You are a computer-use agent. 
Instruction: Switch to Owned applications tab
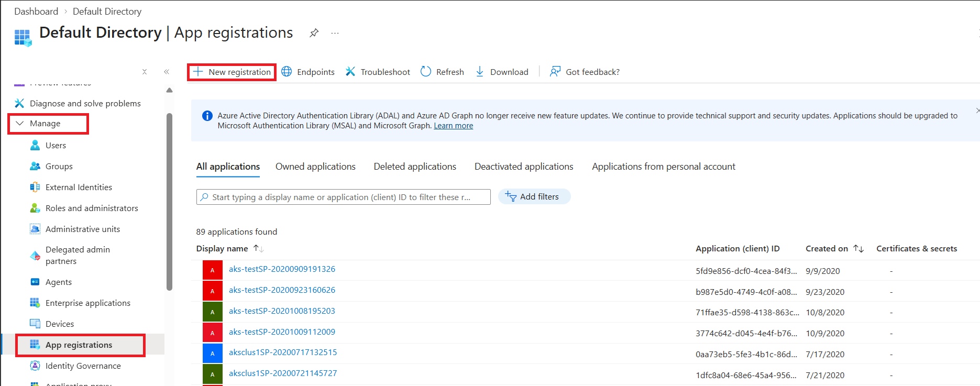coord(315,167)
